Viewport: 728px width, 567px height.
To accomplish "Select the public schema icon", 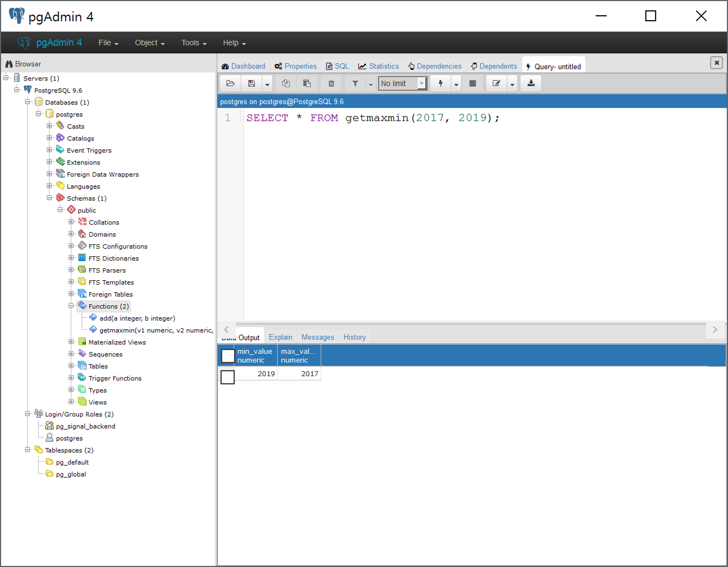I will (71, 209).
